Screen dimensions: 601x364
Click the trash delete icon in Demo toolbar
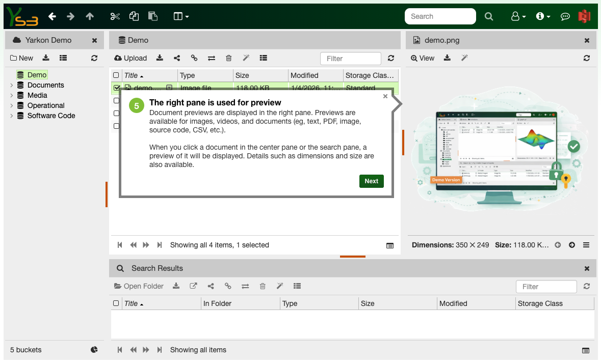pyautogui.click(x=229, y=58)
